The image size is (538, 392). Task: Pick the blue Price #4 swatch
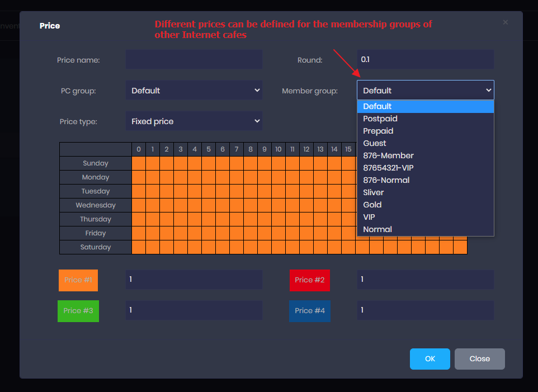[x=309, y=311]
